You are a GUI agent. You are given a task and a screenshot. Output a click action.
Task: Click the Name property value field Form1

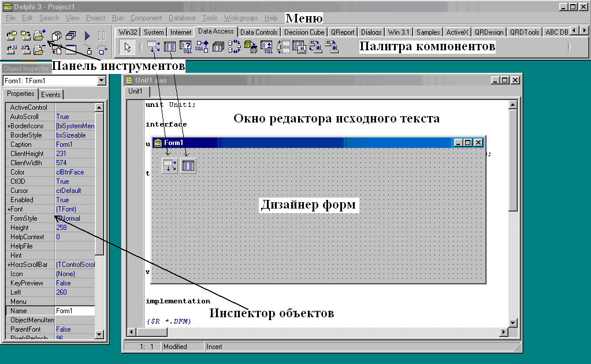point(75,311)
